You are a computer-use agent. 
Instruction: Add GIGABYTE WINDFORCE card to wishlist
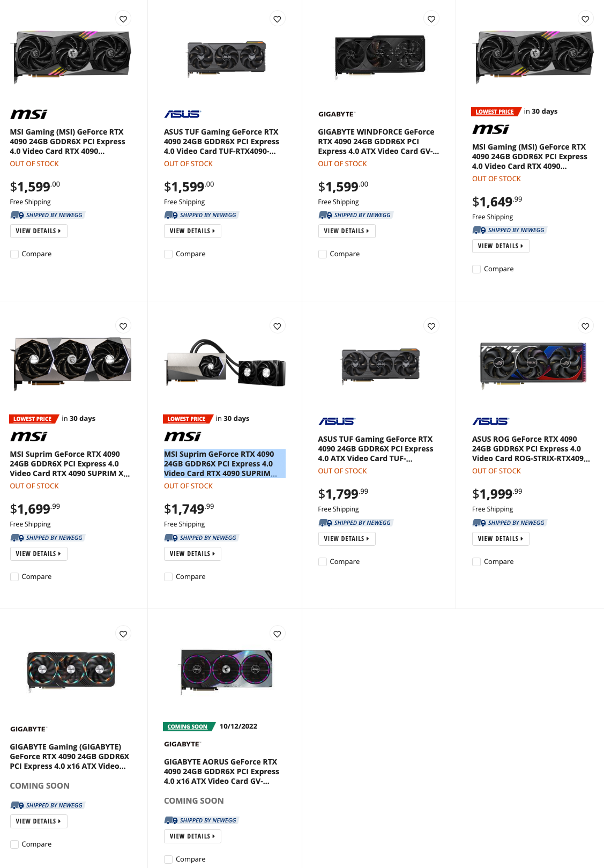pos(431,18)
